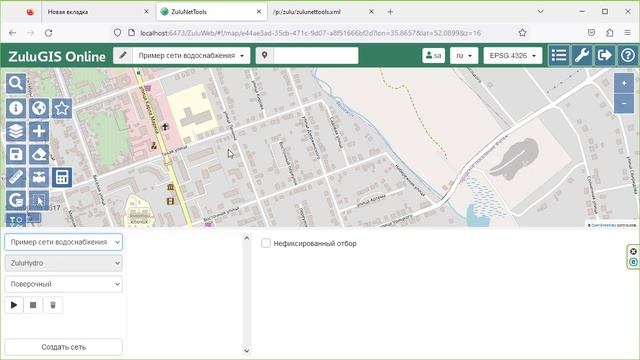Open the help question mark
This screenshot has height=360, width=640.
point(627,55)
